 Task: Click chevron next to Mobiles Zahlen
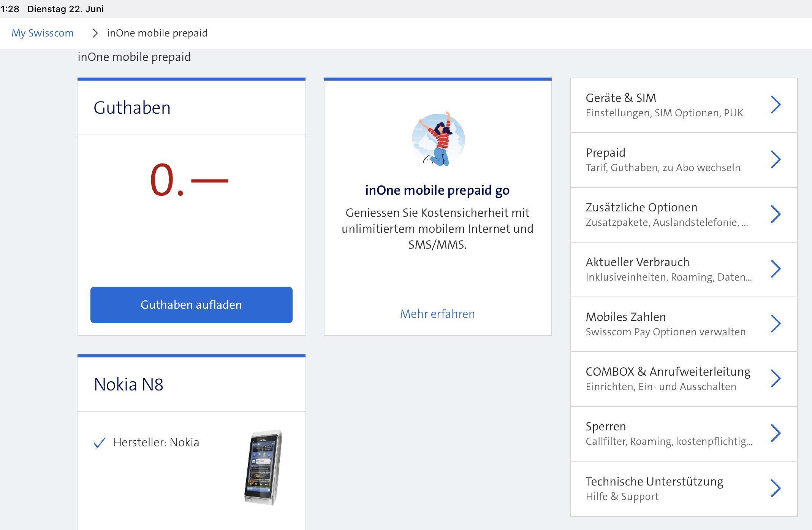click(x=775, y=324)
